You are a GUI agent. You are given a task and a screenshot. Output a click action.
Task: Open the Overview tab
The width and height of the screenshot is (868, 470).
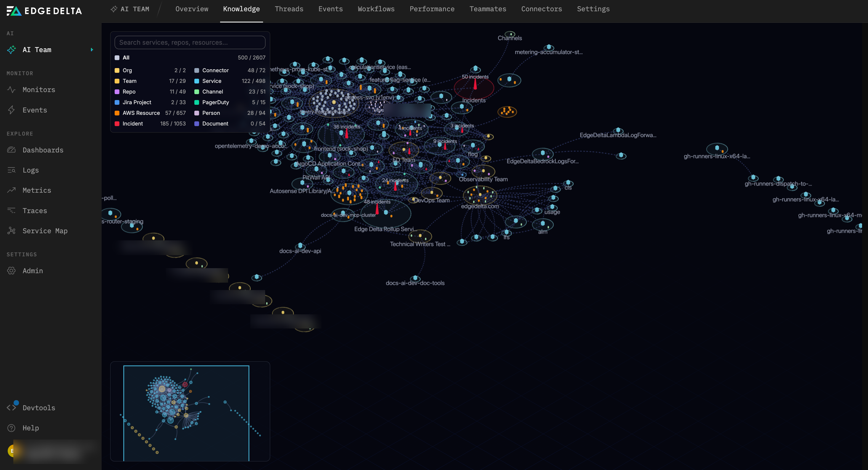[x=192, y=9]
